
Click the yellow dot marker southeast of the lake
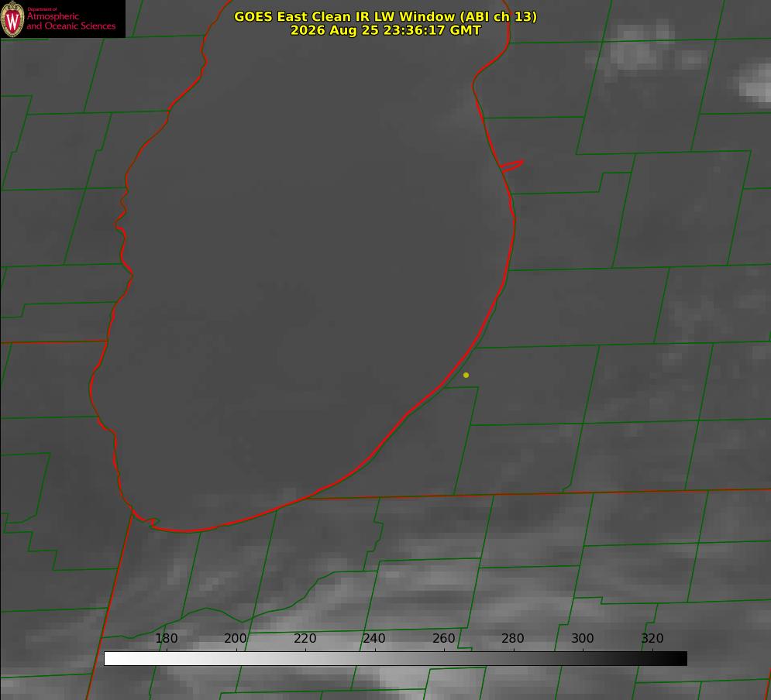tap(466, 375)
